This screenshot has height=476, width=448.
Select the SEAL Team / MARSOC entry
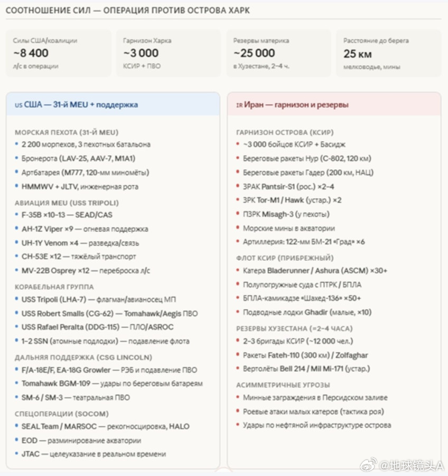105,426
